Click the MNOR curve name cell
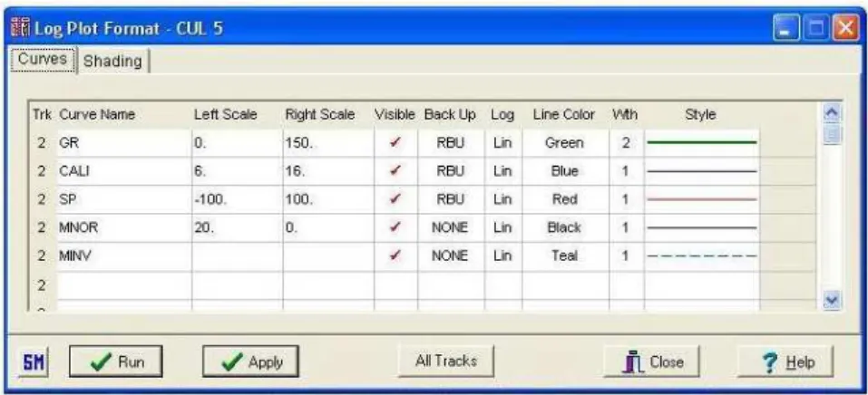868x395 pixels. [123, 227]
